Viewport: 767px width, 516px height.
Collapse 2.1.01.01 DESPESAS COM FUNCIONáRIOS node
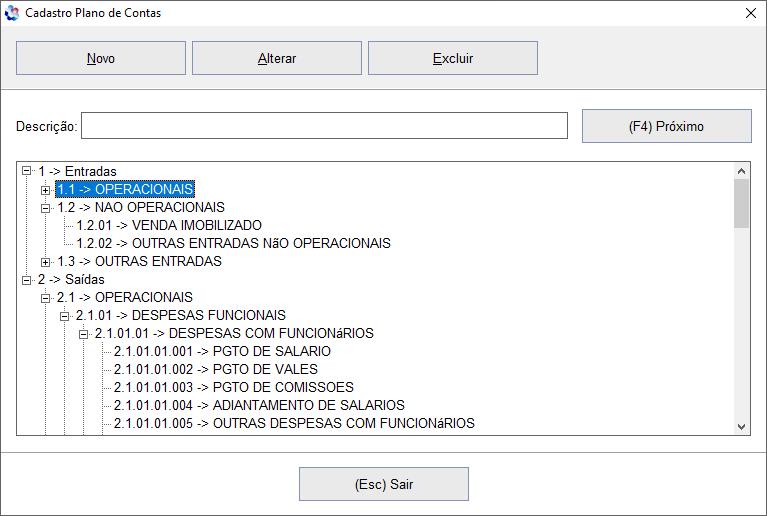tap(84, 335)
